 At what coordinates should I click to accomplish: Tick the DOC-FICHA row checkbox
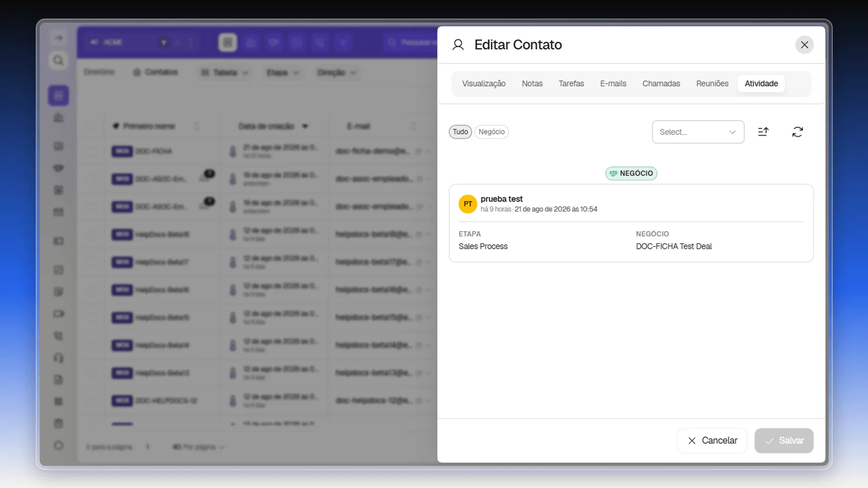90,151
